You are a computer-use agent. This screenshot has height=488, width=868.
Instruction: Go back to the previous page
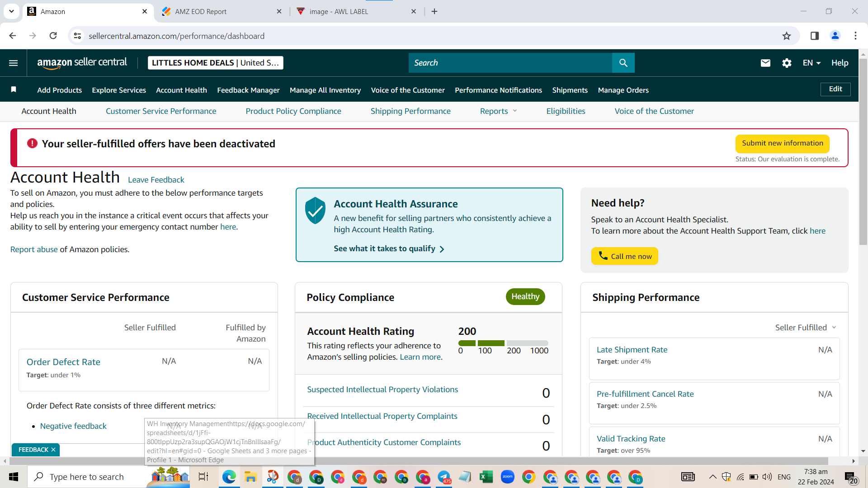click(13, 36)
